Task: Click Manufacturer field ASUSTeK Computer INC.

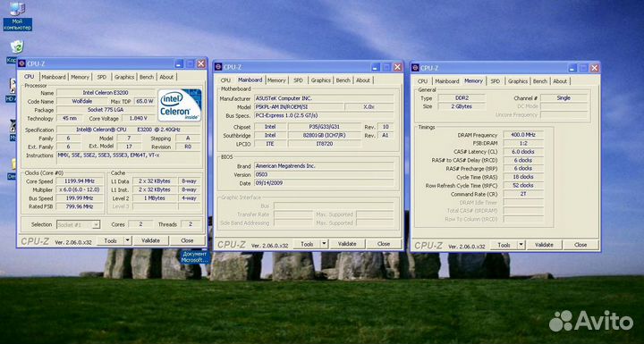Action: point(324,98)
